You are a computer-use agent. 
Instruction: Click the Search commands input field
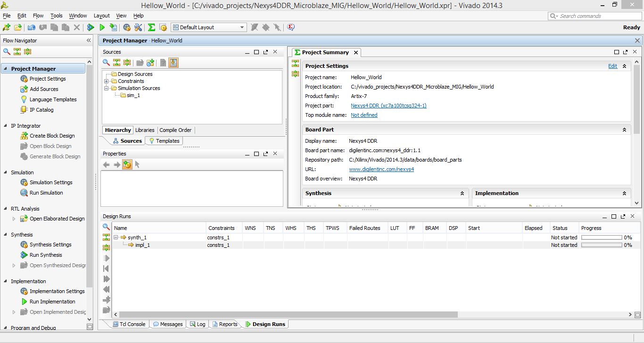[595, 16]
